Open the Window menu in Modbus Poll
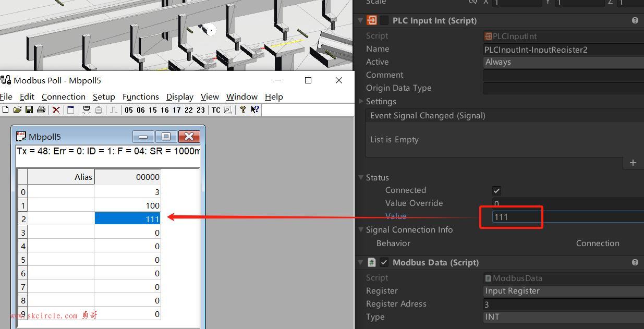The image size is (644, 329). coord(242,96)
